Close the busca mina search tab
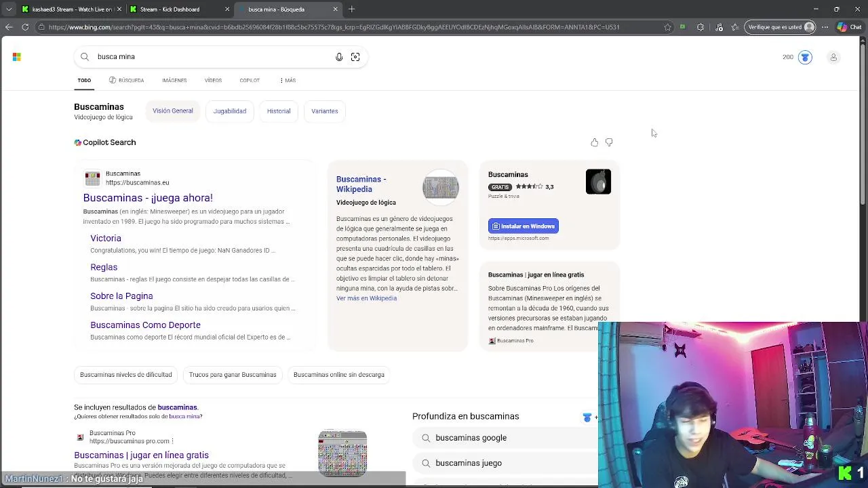868x488 pixels. click(x=335, y=9)
